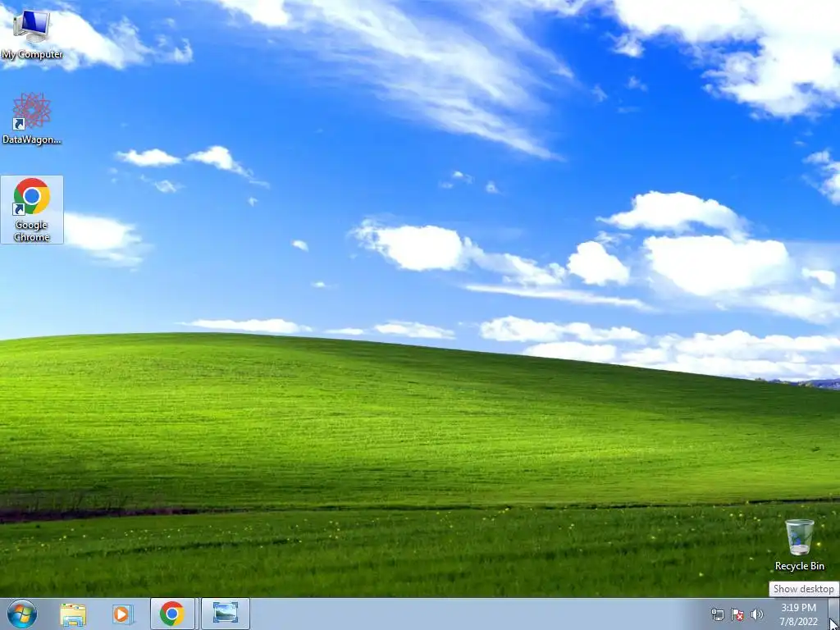Image resolution: width=840 pixels, height=630 pixels.
Task: Launch Windows Media Player from taskbar
Action: [122, 614]
